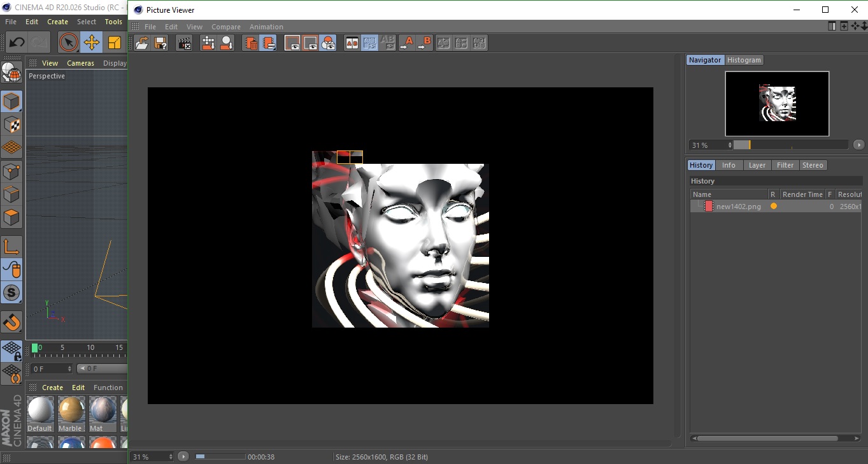
Task: Click the Set as B arrow icon
Action: coord(424,43)
